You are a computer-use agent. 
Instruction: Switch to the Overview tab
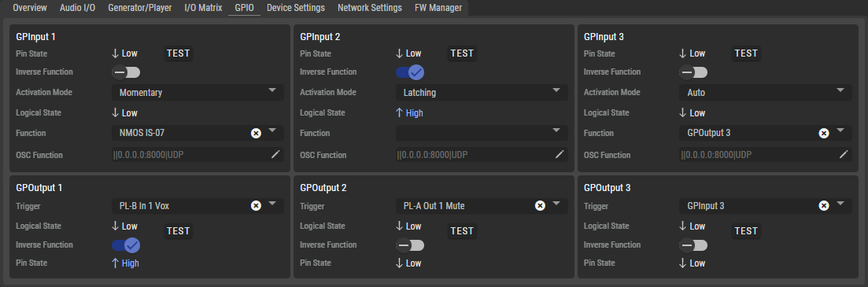[x=30, y=8]
